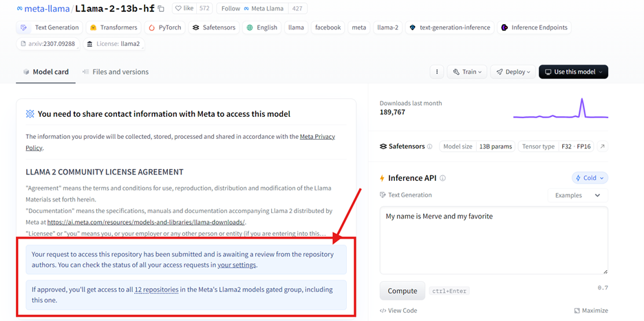Click into the text generation input box
Viewport: 644px width, 321px height.
point(494,240)
